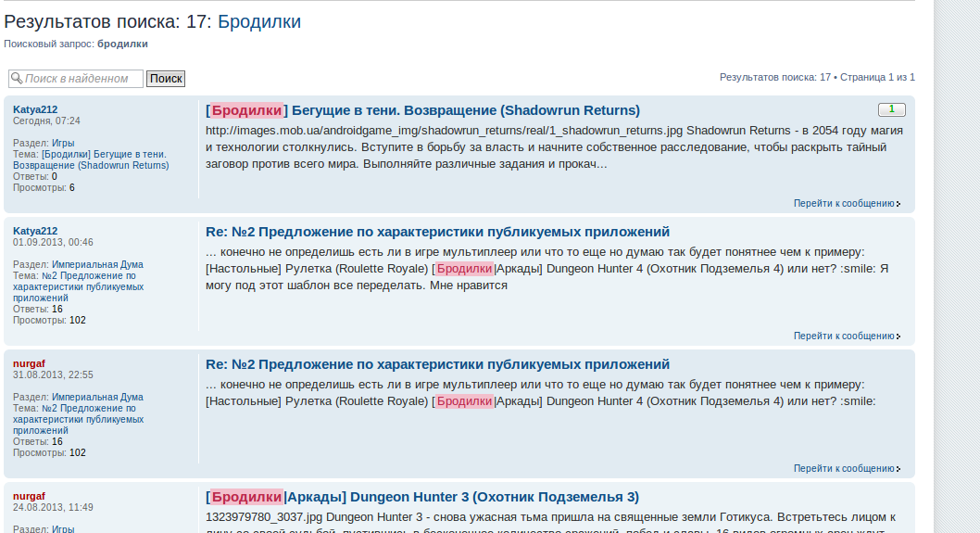This screenshot has height=533, width=980.
Task: Open Shadowrun Returns post title
Action: point(422,110)
